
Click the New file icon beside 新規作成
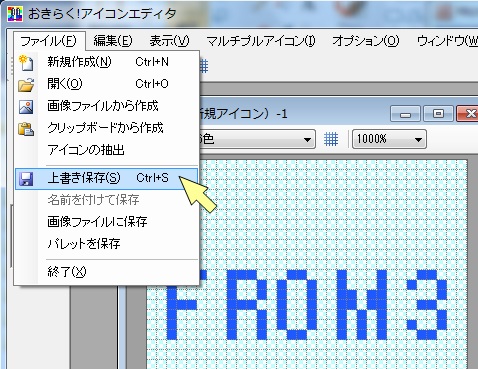(x=26, y=63)
